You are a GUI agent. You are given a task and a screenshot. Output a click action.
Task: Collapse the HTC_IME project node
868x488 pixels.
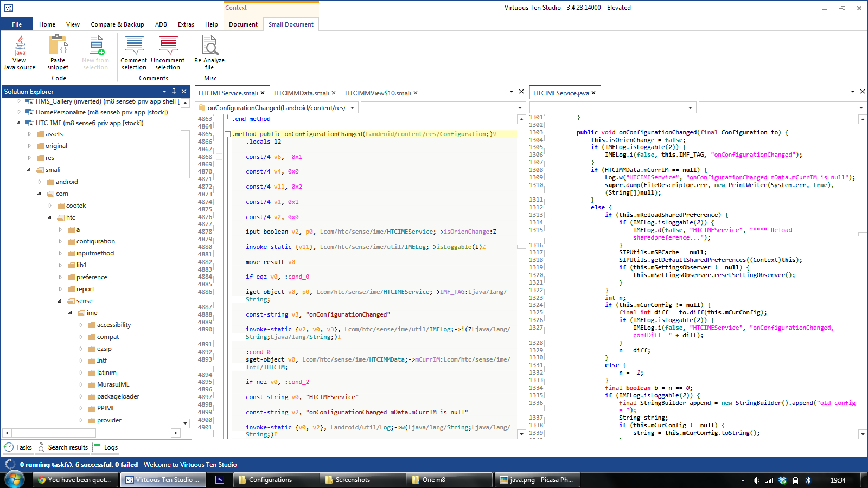coord(19,123)
